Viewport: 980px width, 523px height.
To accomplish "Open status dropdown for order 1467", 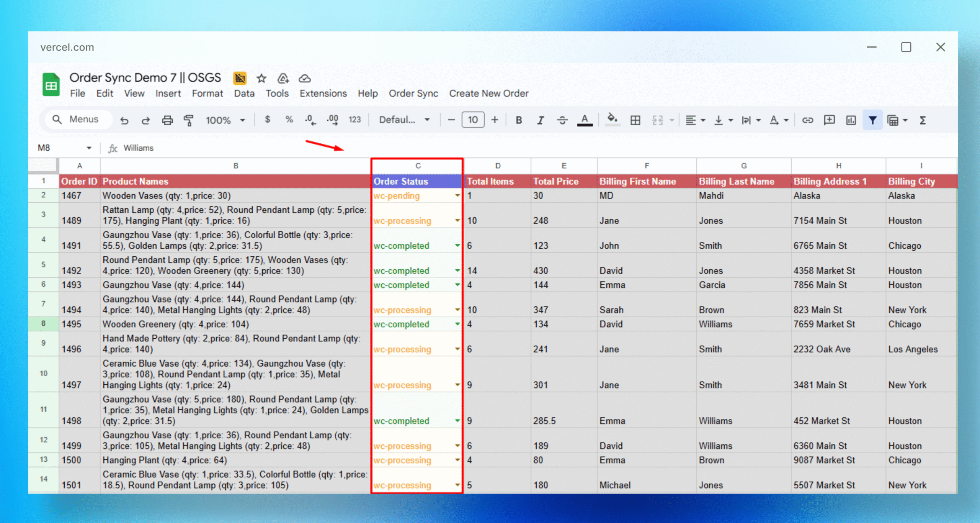I will pos(457,195).
